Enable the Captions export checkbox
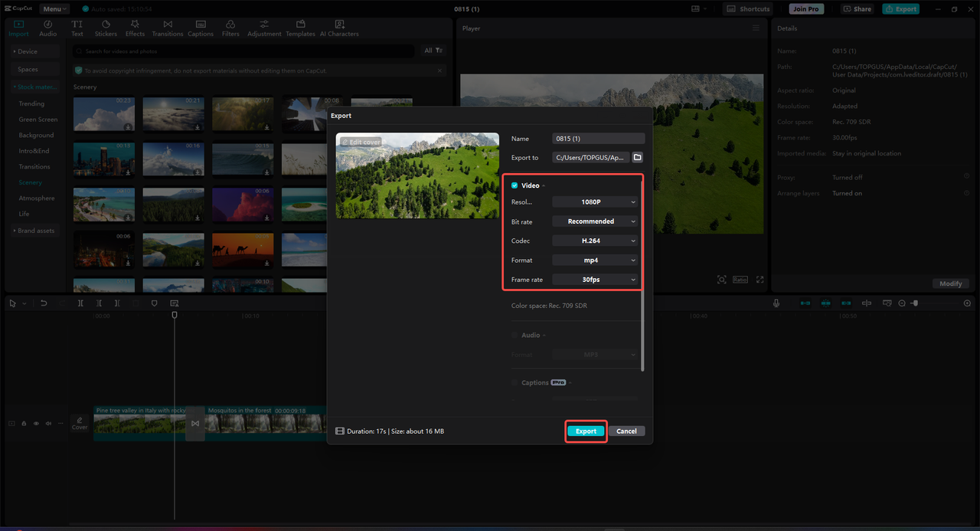This screenshot has height=531, width=980. (514, 382)
